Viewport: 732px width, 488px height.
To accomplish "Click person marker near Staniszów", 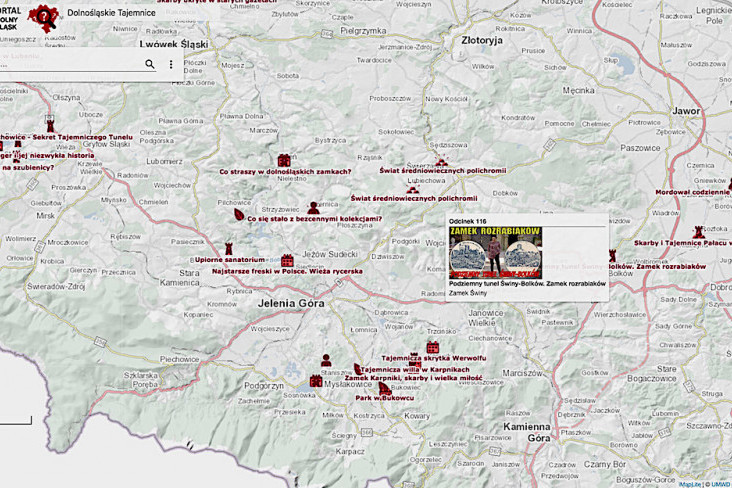I will (325, 360).
